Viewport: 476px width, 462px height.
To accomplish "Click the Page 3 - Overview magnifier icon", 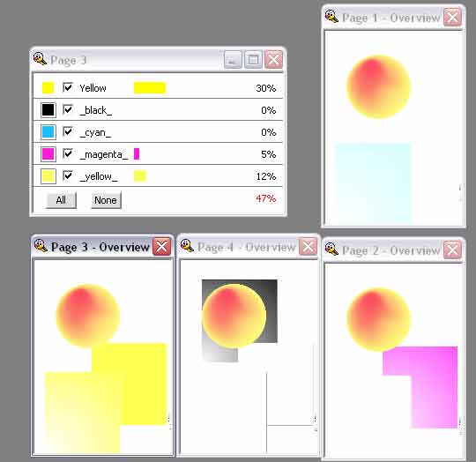I will click(41, 246).
